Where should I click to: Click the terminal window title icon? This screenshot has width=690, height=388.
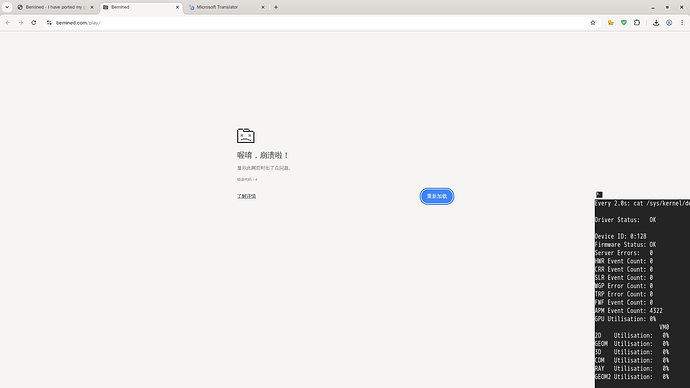point(599,194)
